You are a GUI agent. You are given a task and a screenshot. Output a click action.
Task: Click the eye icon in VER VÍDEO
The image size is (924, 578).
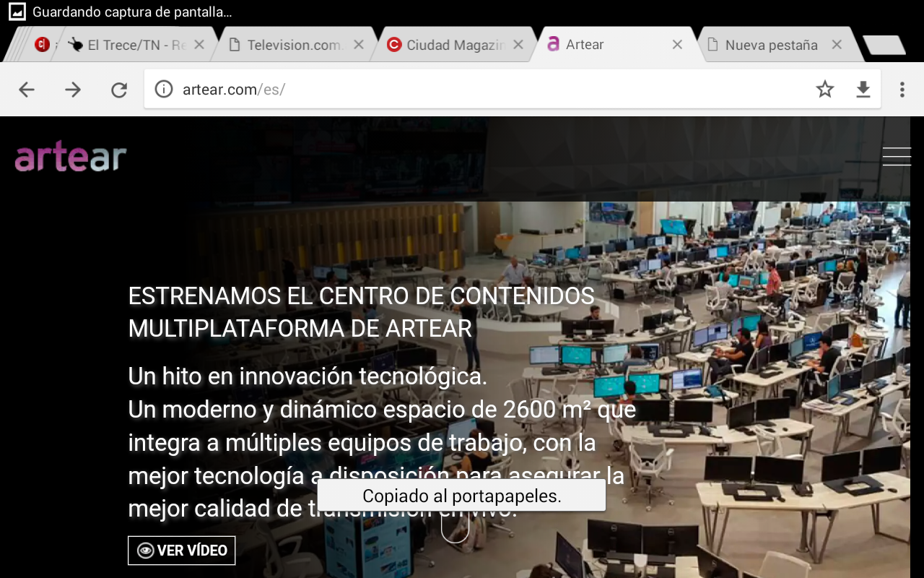(146, 551)
